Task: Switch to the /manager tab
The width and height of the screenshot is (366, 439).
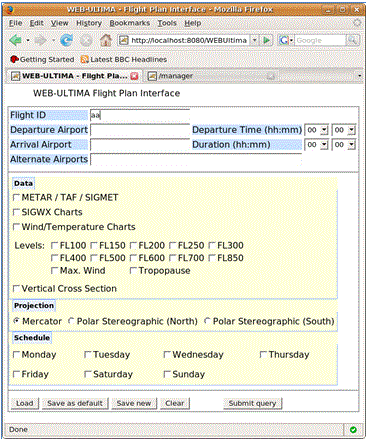Action: [x=211, y=76]
